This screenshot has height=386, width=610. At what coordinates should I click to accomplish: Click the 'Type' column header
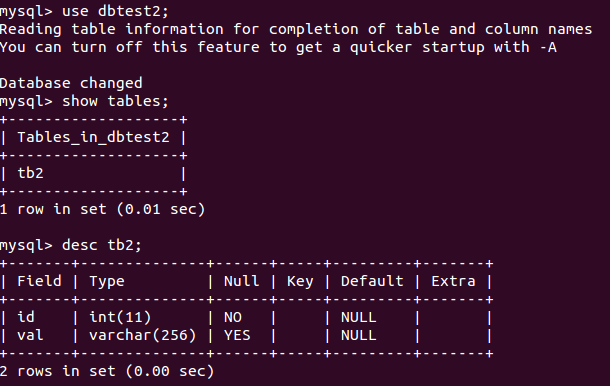click(x=107, y=281)
